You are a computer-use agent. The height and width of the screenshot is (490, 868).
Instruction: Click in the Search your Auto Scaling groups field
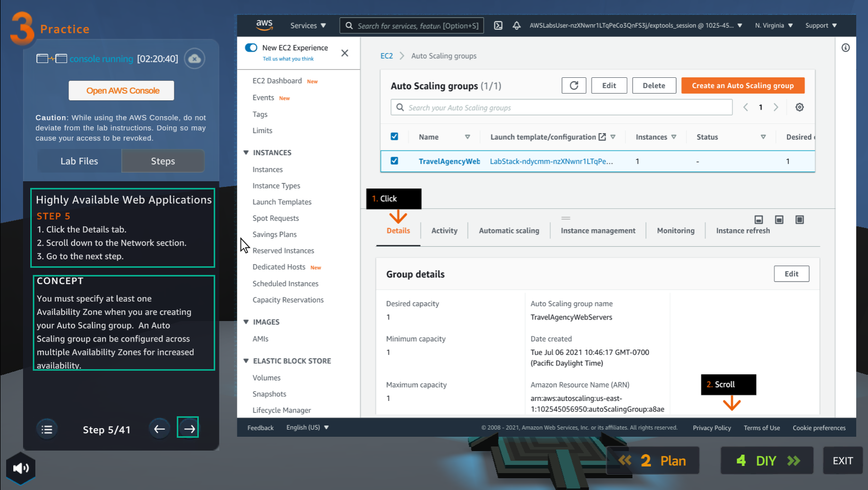click(562, 108)
